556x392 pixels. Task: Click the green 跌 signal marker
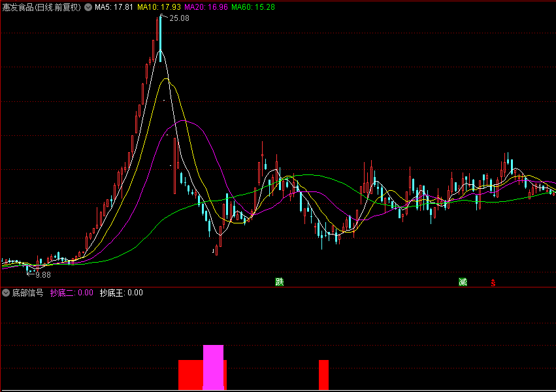click(280, 282)
